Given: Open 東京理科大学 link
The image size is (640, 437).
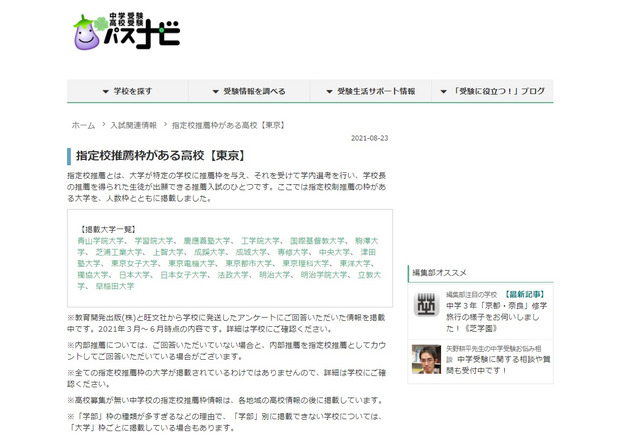Looking at the screenshot, I should tap(306, 264).
